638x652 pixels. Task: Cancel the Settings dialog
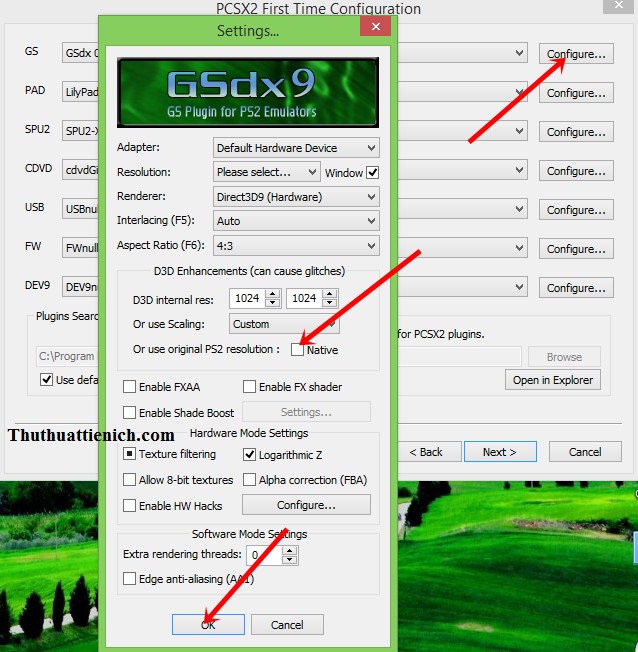(x=287, y=625)
